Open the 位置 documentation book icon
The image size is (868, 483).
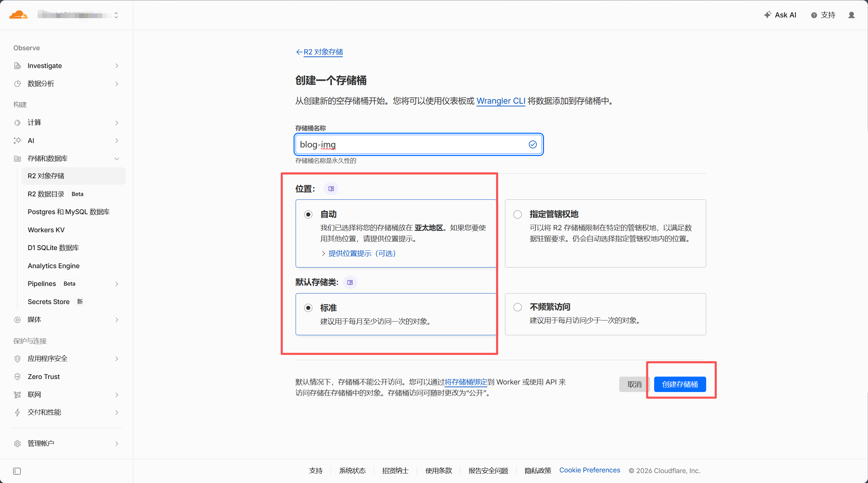click(x=331, y=188)
